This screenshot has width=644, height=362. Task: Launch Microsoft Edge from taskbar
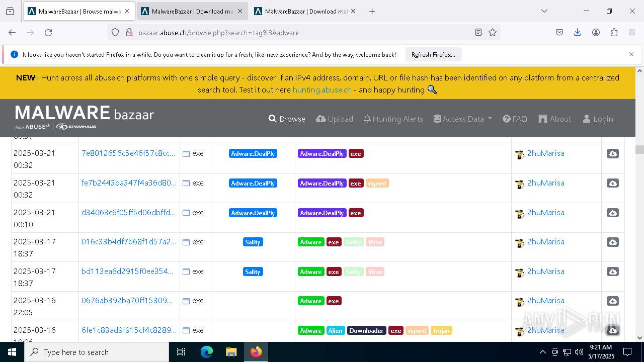[x=207, y=352]
